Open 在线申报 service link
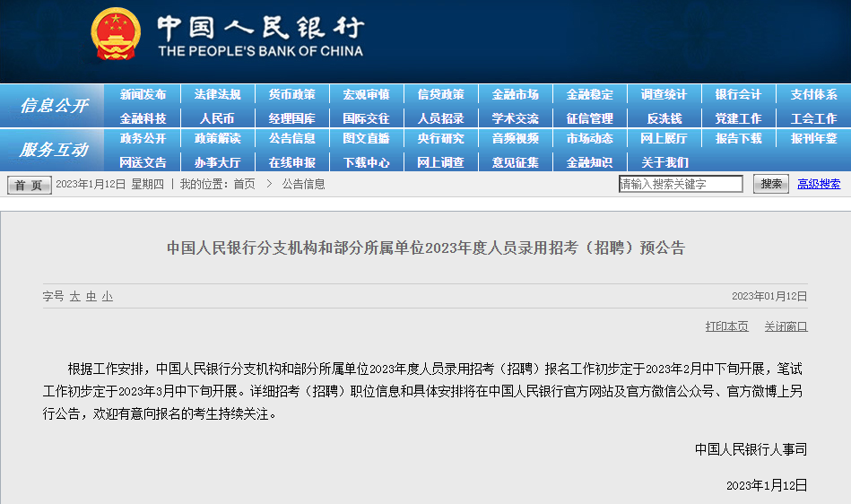This screenshot has width=851, height=504. tap(292, 162)
